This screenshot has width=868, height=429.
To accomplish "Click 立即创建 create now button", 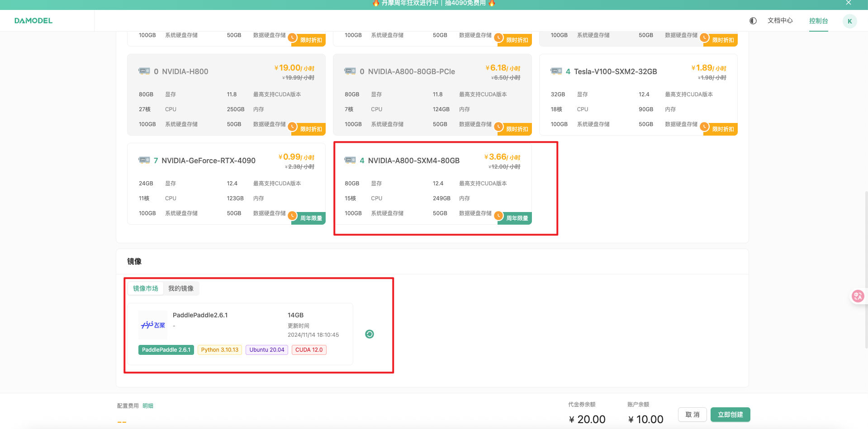I will click(x=730, y=415).
